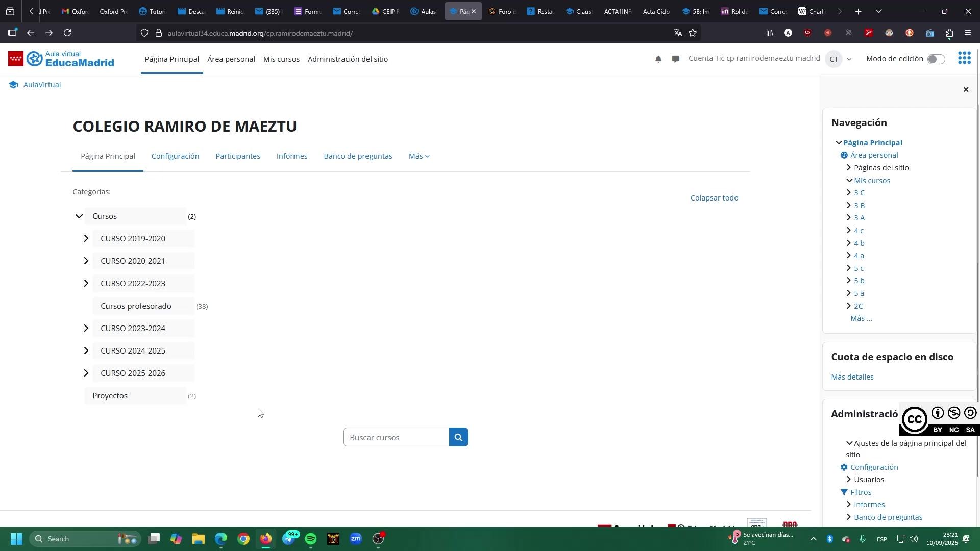
Task: Click the Buscar cursos search field
Action: (x=396, y=437)
